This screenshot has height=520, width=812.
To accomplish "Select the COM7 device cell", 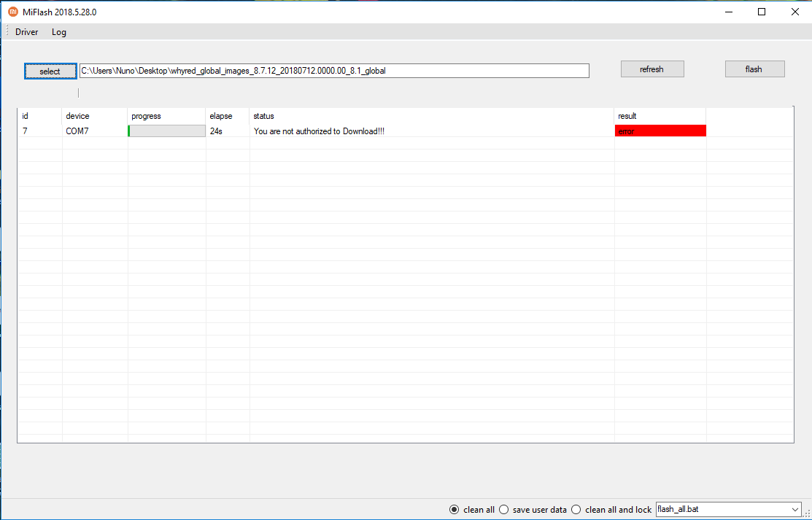I will [x=95, y=131].
